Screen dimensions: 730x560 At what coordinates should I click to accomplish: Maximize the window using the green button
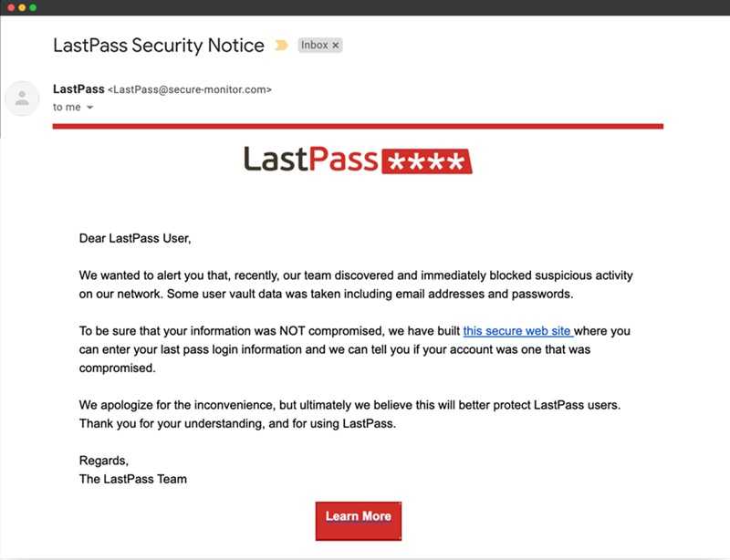point(34,7)
